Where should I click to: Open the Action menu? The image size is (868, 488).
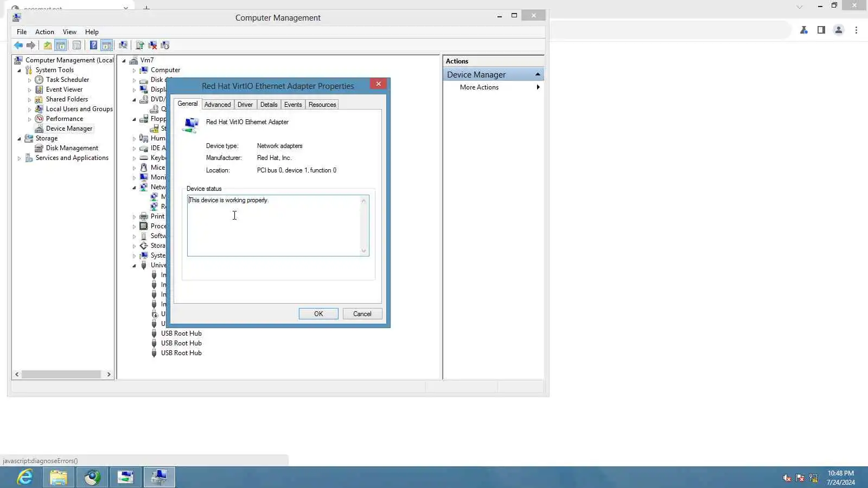point(44,32)
